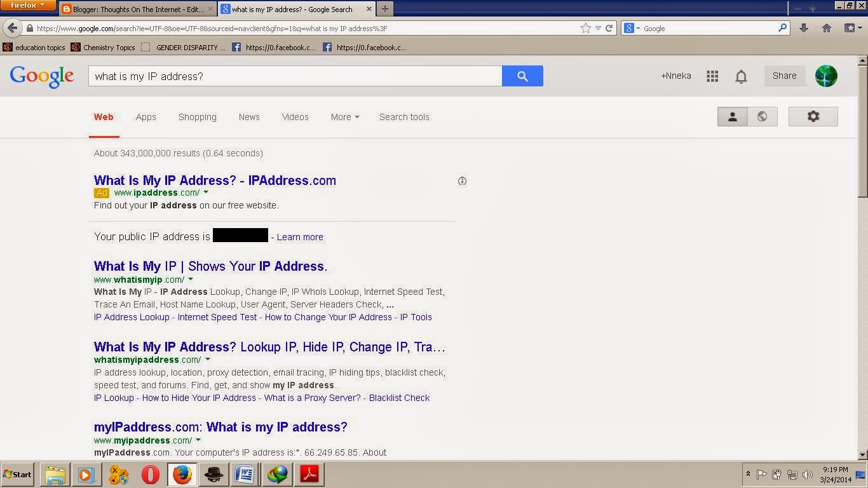Switch to Apps results

point(146,117)
